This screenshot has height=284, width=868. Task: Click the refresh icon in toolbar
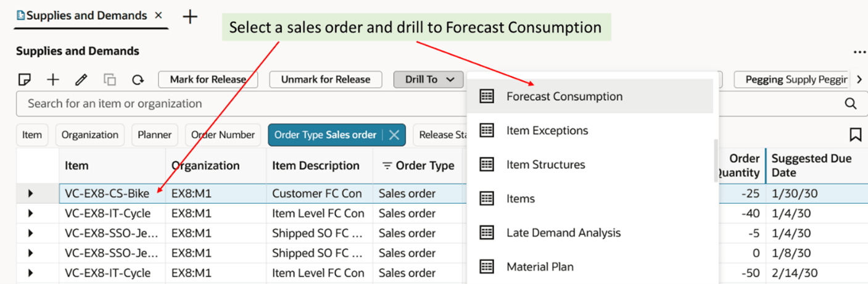pos(138,80)
